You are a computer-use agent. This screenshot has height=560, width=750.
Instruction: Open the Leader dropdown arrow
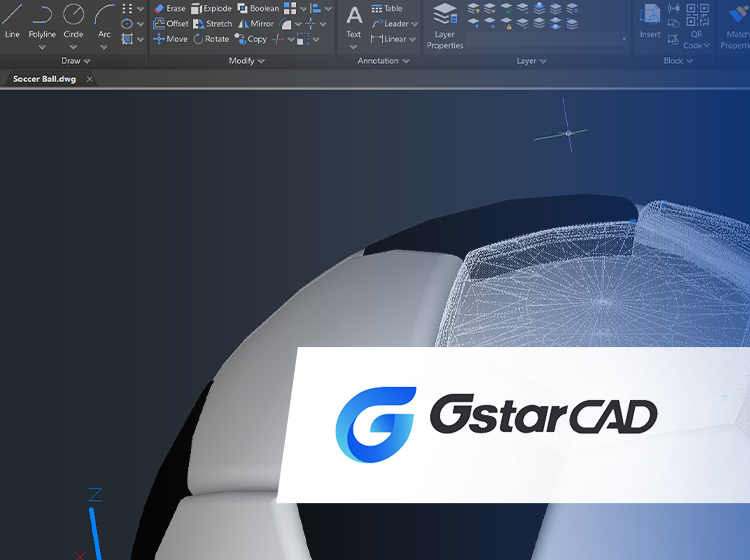[x=415, y=24]
